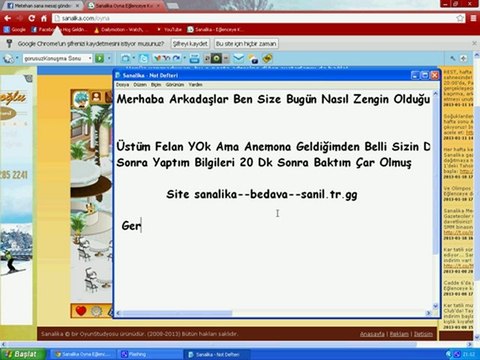Viewport: 480px width, 360px height.
Task: Click the weather cloud toolbar icon
Action: pos(253,59)
